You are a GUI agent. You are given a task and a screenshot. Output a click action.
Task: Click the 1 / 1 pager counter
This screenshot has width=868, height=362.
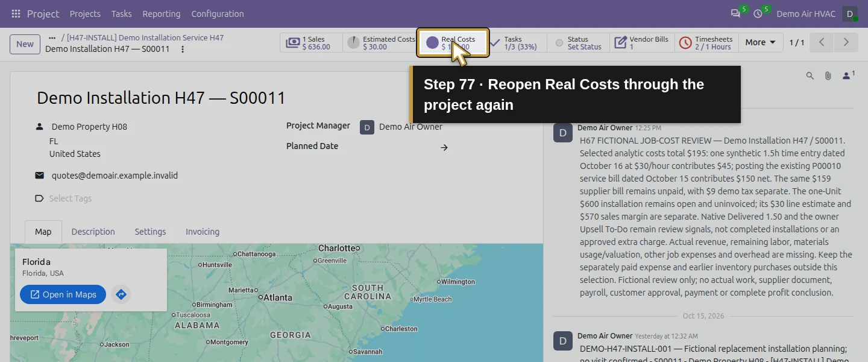[x=796, y=42]
